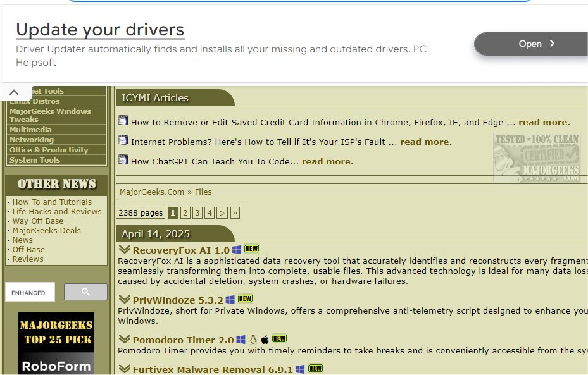Image resolution: width=588 pixels, height=375 pixels.
Task: Click the Windows icon beside RecoveryFox AI 1.0
Action: [237, 250]
